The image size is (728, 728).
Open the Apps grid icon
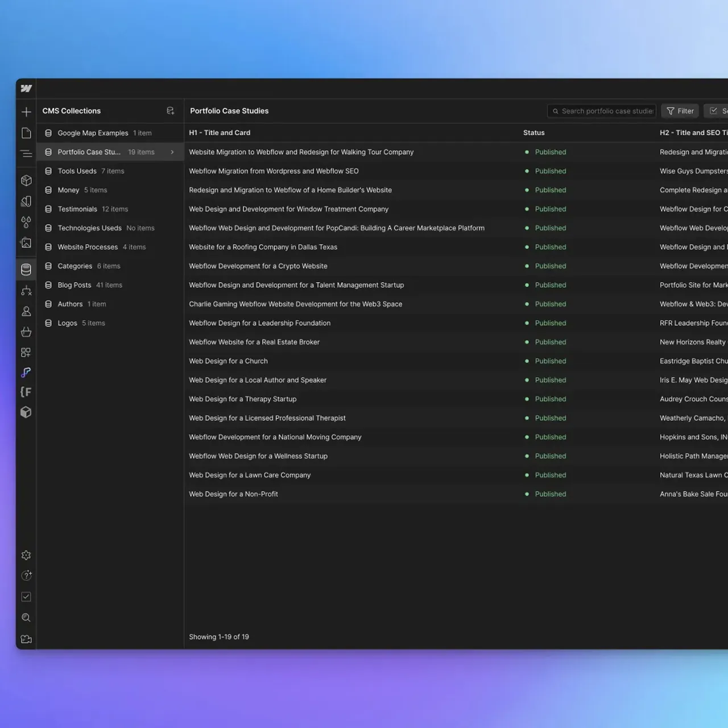pos(26,353)
